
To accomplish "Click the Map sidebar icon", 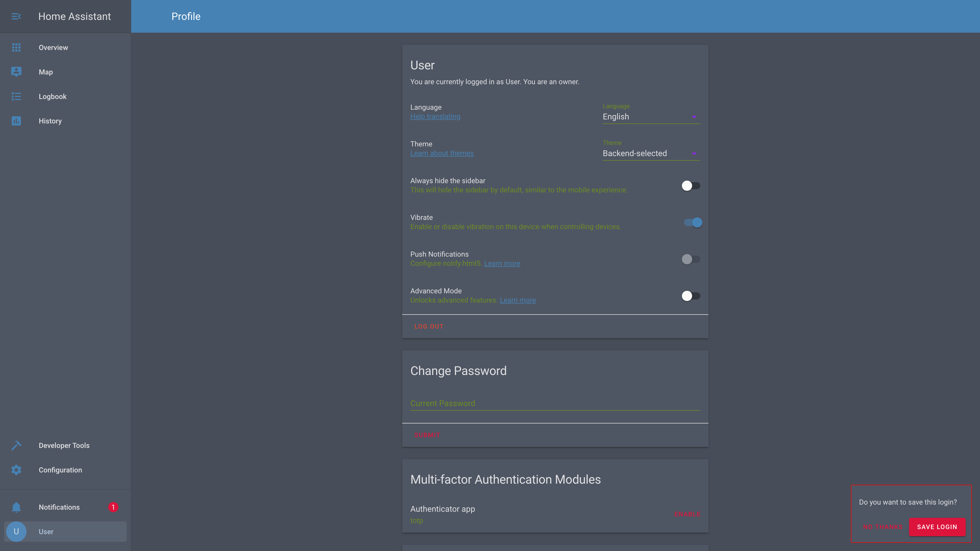I will point(16,72).
